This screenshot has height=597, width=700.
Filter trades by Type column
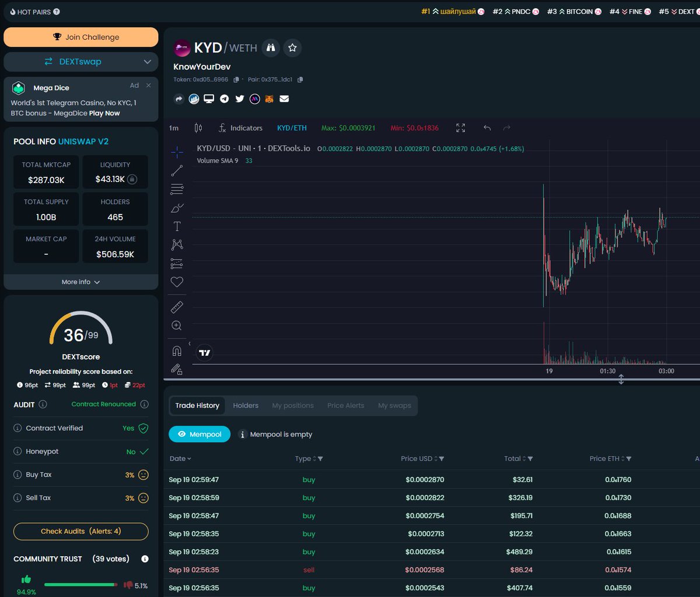320,459
